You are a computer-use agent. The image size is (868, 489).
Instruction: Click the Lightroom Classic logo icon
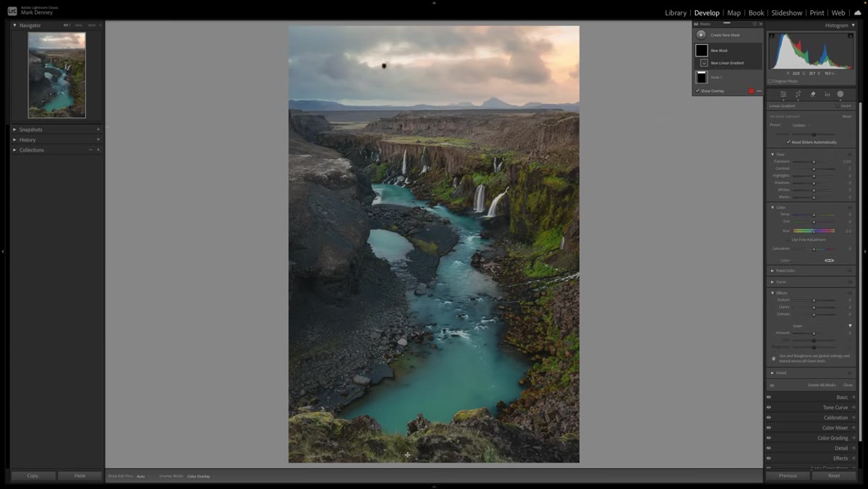(12, 10)
